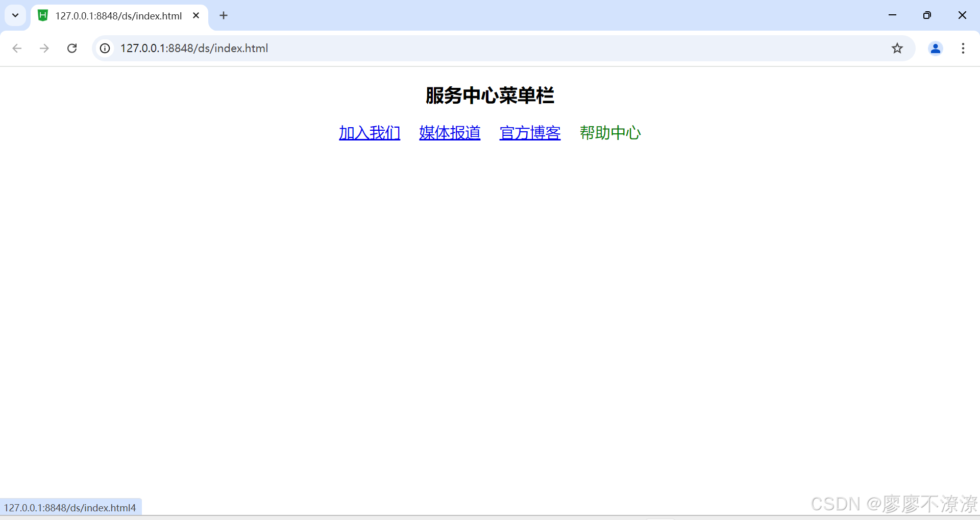
Task: Click the browser forward arrow
Action: 44,48
